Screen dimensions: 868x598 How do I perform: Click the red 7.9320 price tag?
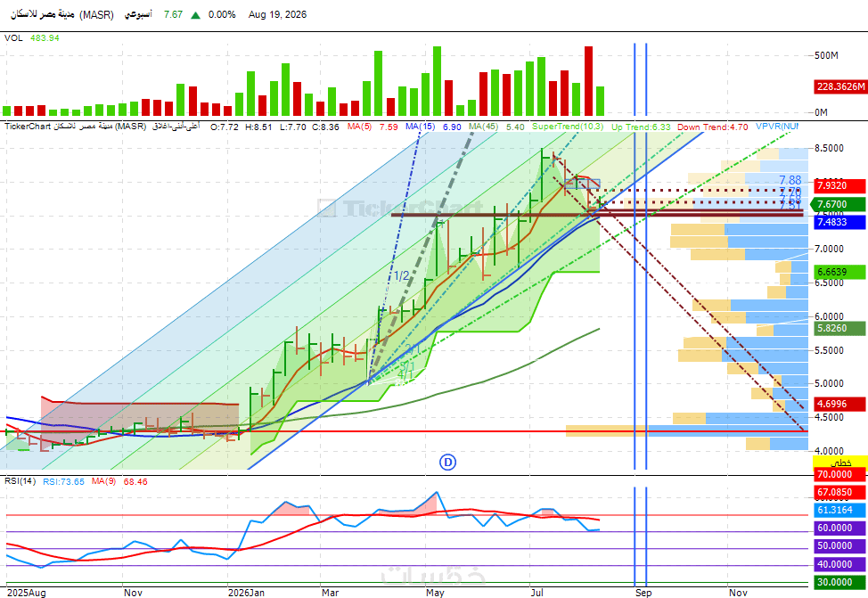tap(839, 185)
